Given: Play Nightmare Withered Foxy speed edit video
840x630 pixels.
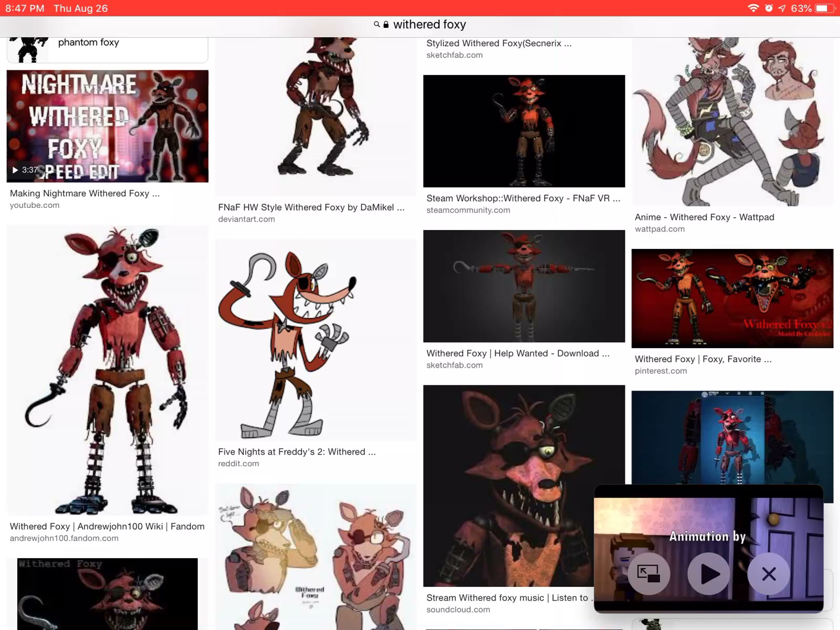Looking at the screenshot, I should click(107, 127).
